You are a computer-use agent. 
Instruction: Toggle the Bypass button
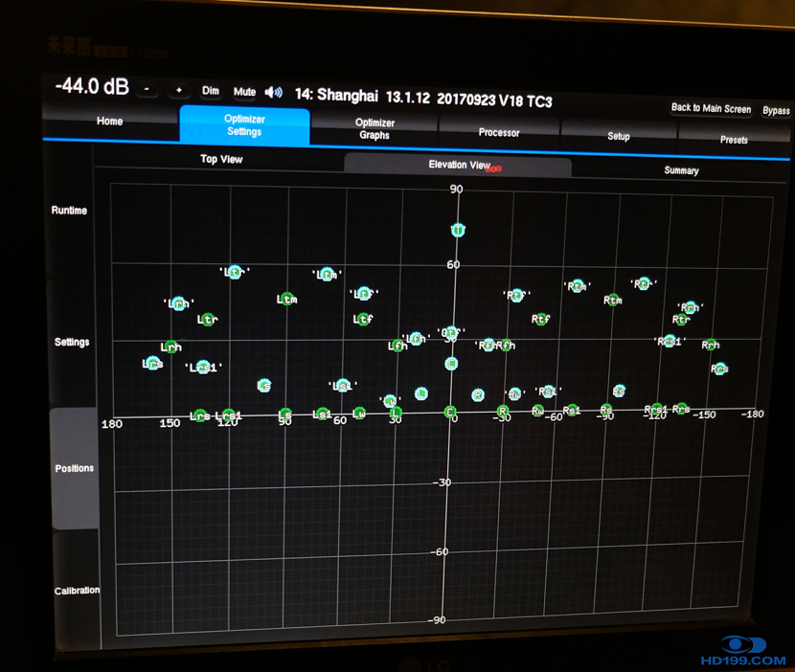click(x=776, y=111)
